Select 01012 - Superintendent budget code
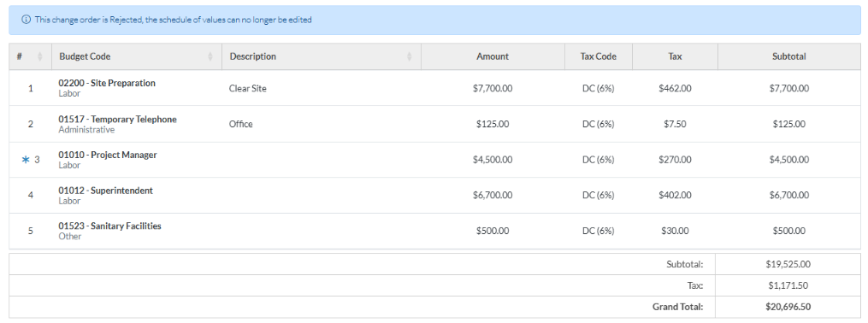The width and height of the screenshot is (868, 323). tap(105, 191)
